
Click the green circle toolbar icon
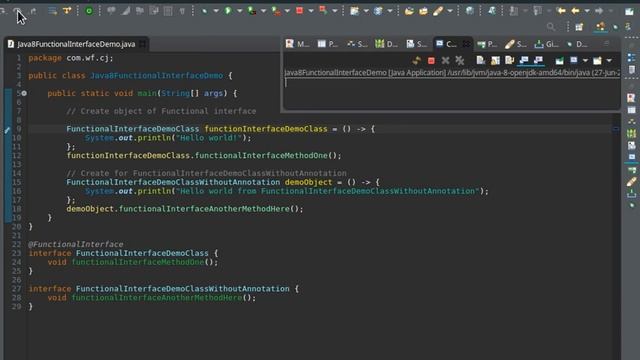click(89, 11)
